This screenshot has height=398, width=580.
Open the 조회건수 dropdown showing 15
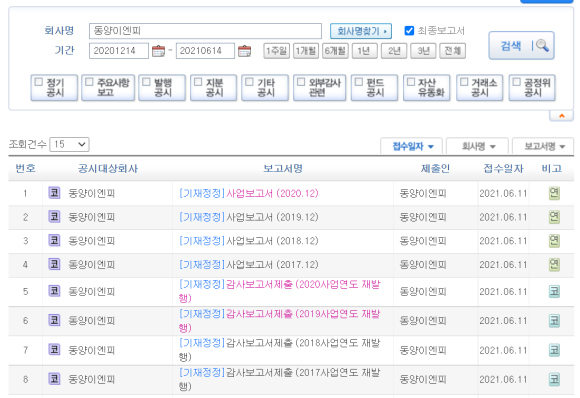pos(69,144)
